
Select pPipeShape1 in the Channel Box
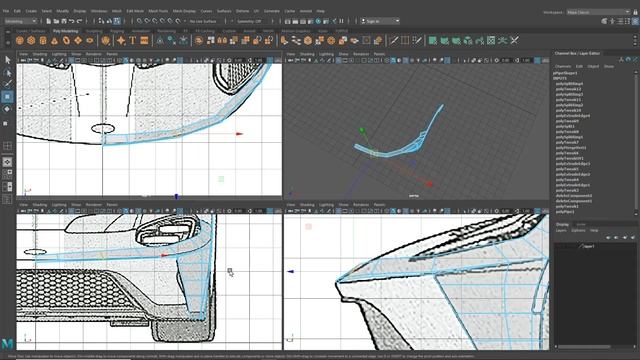[565, 73]
